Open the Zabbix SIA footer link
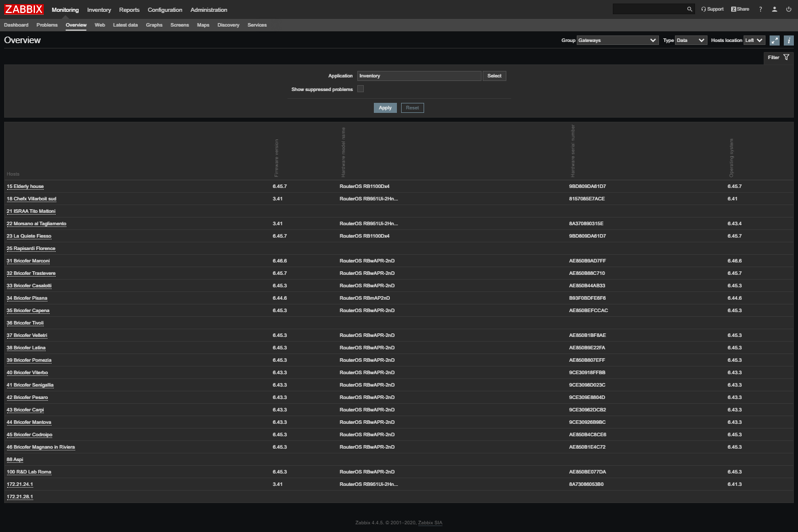 (430, 523)
